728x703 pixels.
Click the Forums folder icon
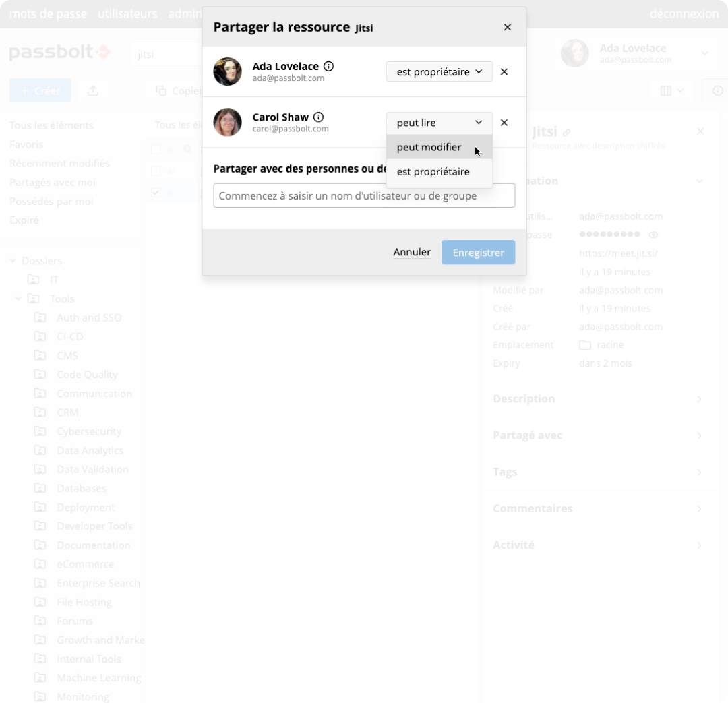40,621
